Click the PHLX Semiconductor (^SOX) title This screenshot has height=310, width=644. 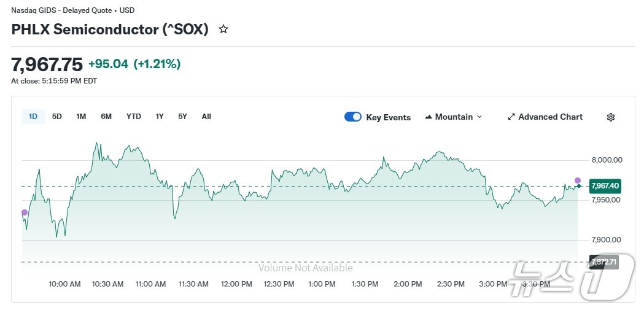coord(110,29)
